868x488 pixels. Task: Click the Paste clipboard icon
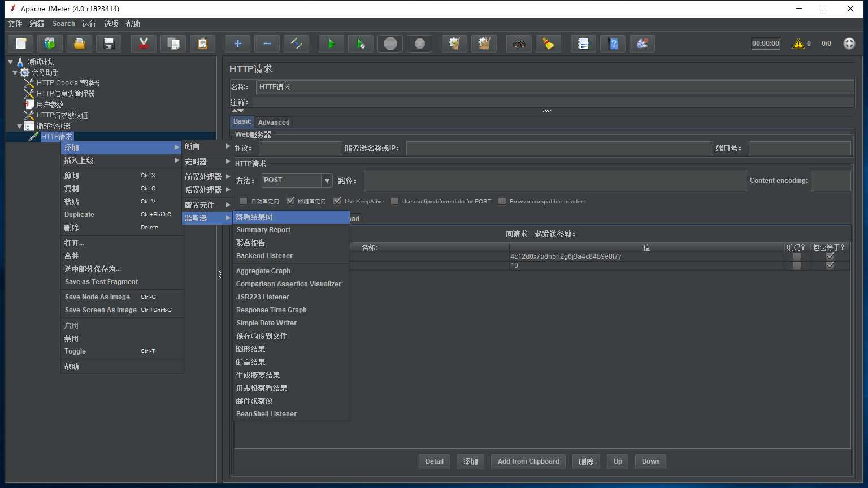coord(202,43)
